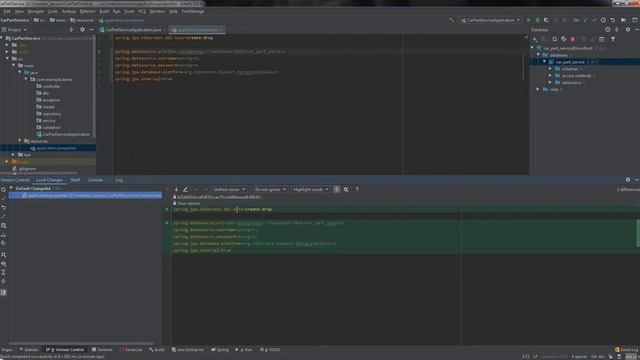Image resolution: width=640 pixels, height=360 pixels.
Task: Click Run with Coverage icon
Action: (x=546, y=20)
